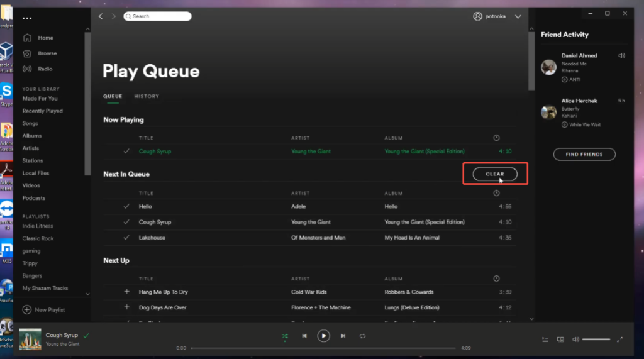Click the Radio sidebar icon
644x359 pixels.
tap(27, 69)
